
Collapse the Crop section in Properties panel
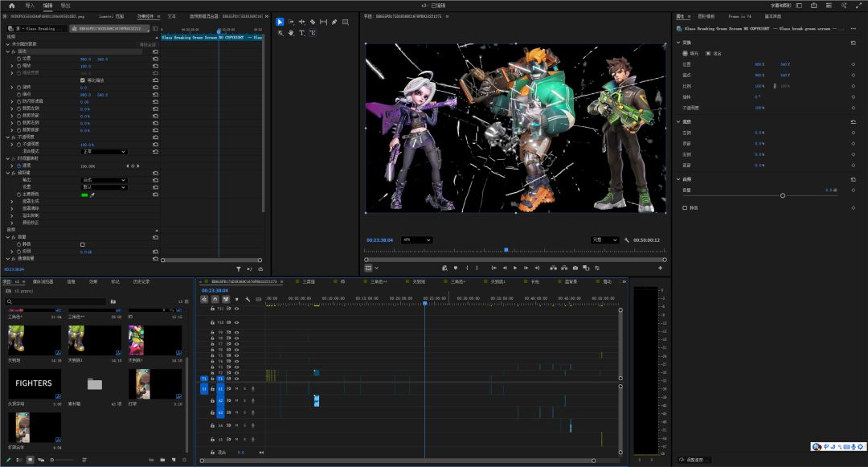tap(678, 121)
